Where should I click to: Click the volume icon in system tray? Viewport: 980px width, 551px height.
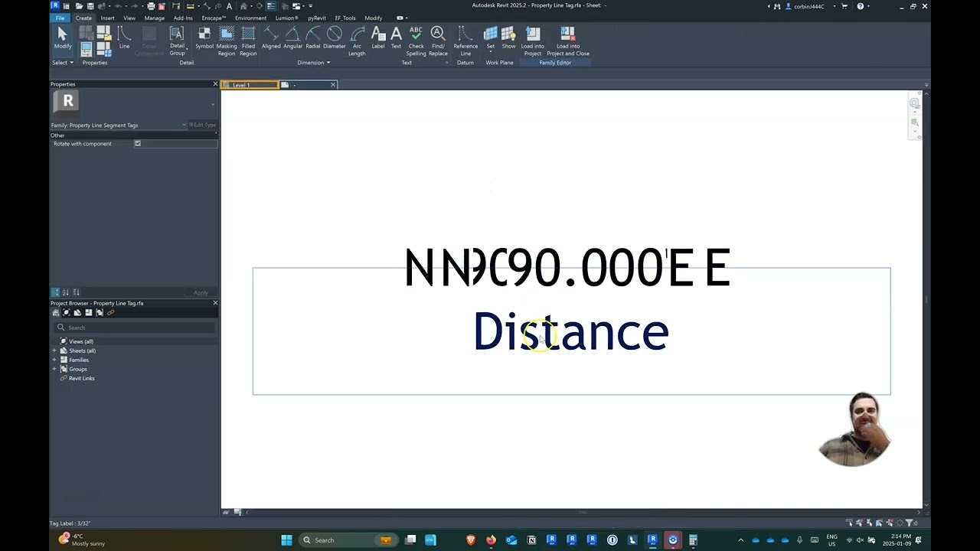coord(860,540)
